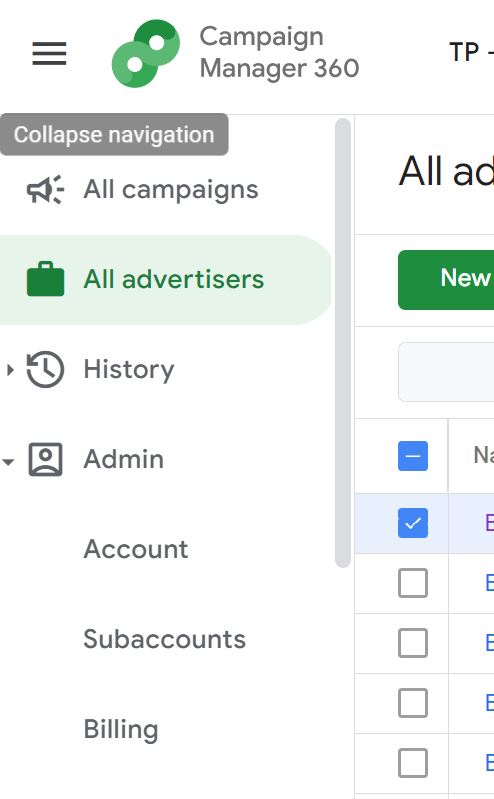The width and height of the screenshot is (494, 799).
Task: Go to Subaccounts under Admin
Action: 166,639
